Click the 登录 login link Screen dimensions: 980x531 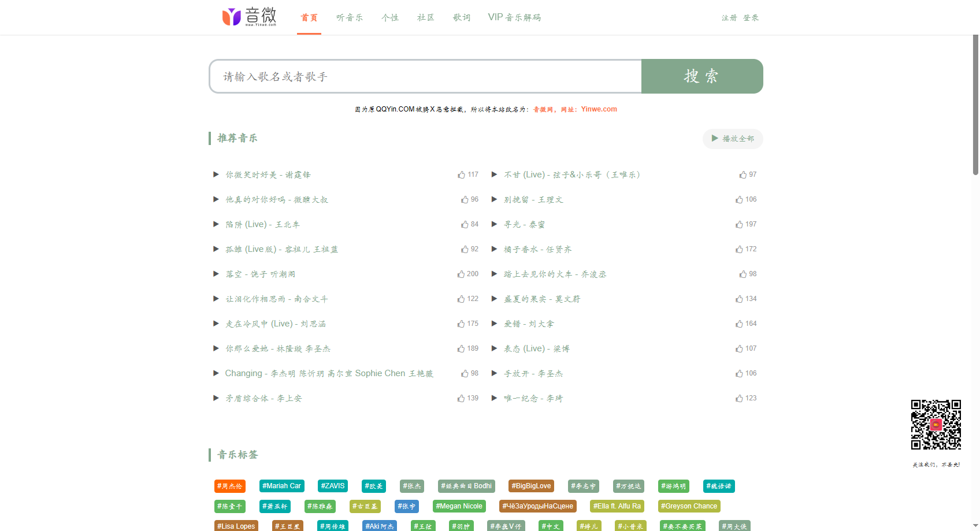[751, 18]
